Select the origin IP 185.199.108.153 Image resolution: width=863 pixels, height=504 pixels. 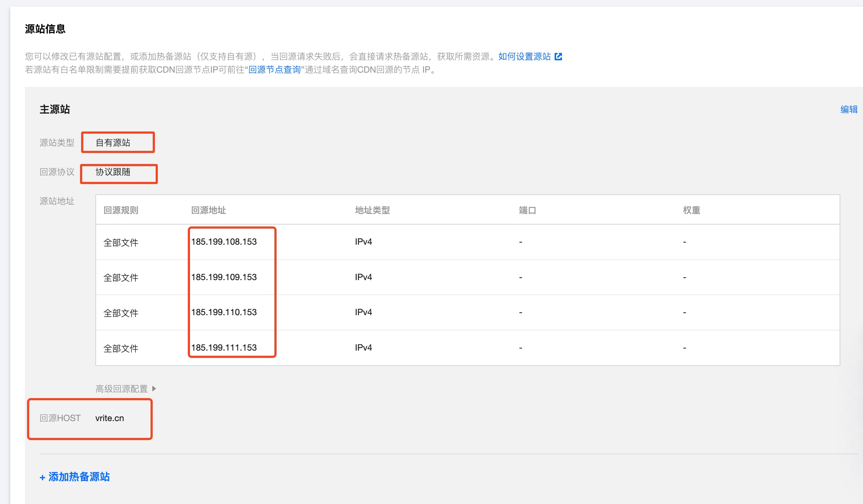224,241
